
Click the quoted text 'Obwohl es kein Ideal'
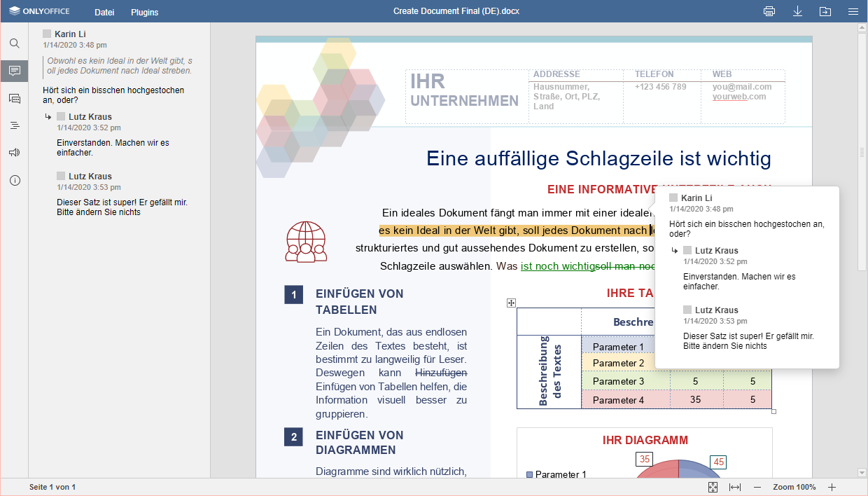click(x=119, y=66)
